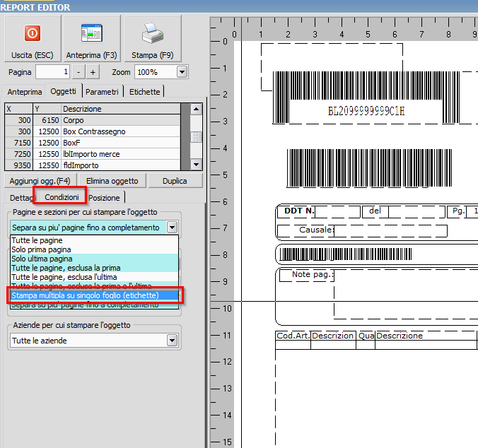Click the Duplica button
The width and height of the screenshot is (478, 448).
pos(175,181)
